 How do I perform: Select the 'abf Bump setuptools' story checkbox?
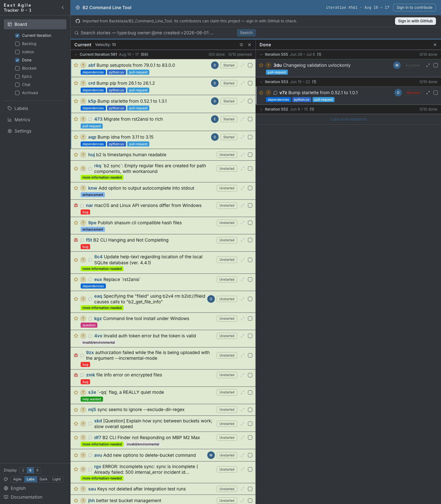tap(250, 65)
